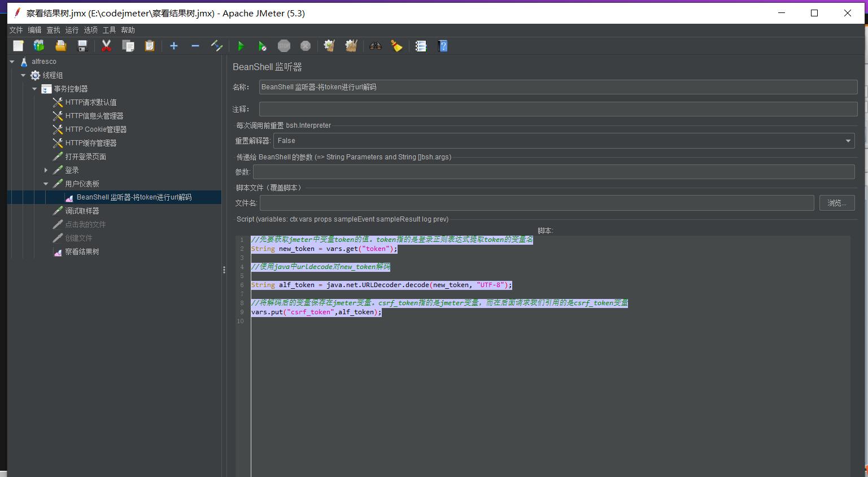This screenshot has width=868, height=477.
Task: Click script line String new_token
Action: 324,249
